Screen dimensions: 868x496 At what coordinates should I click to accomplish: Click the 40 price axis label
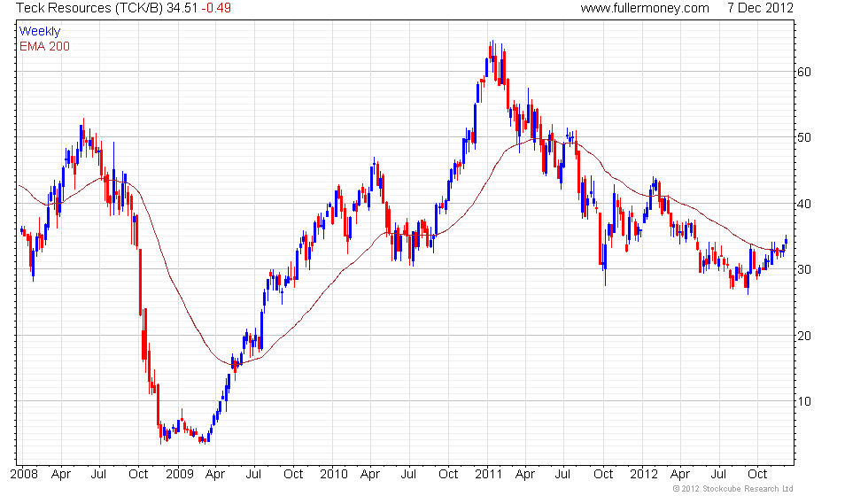tap(804, 204)
